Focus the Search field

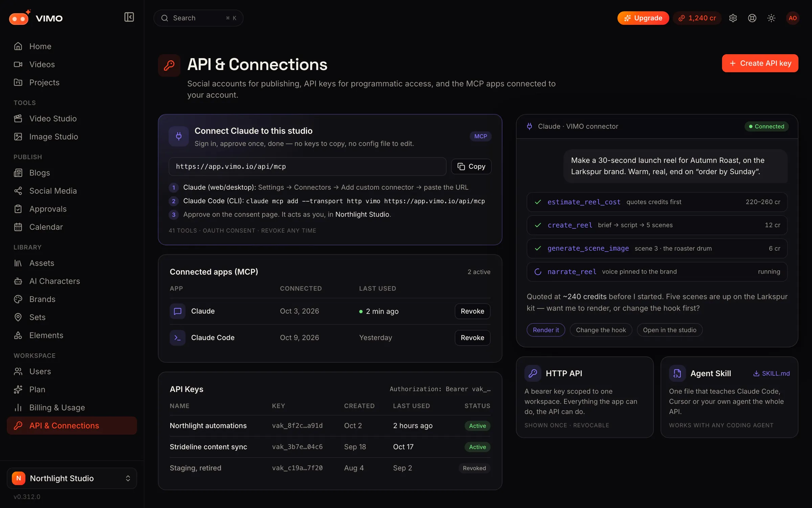[198, 18]
